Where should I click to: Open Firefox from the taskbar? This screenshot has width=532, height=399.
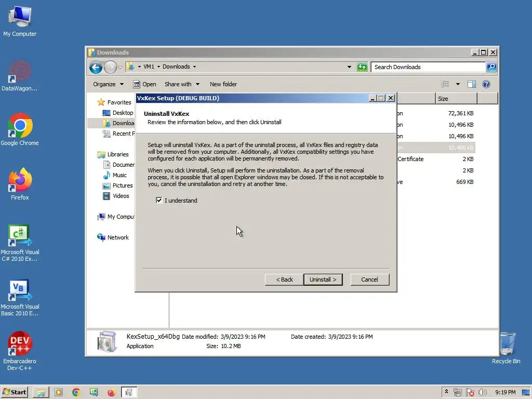tap(111, 393)
